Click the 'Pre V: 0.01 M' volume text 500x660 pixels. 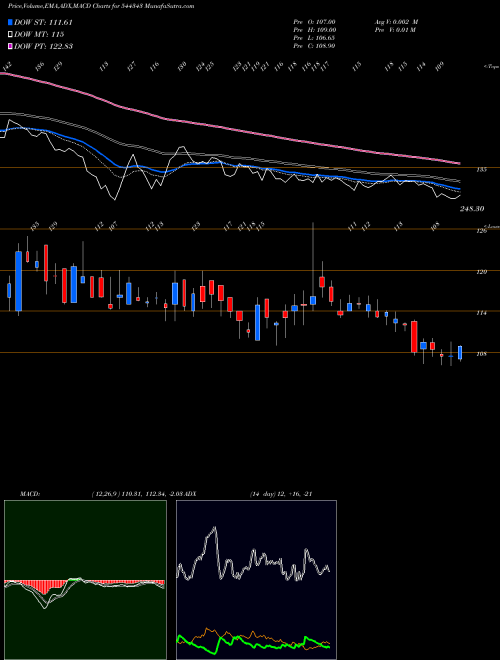[395, 29]
